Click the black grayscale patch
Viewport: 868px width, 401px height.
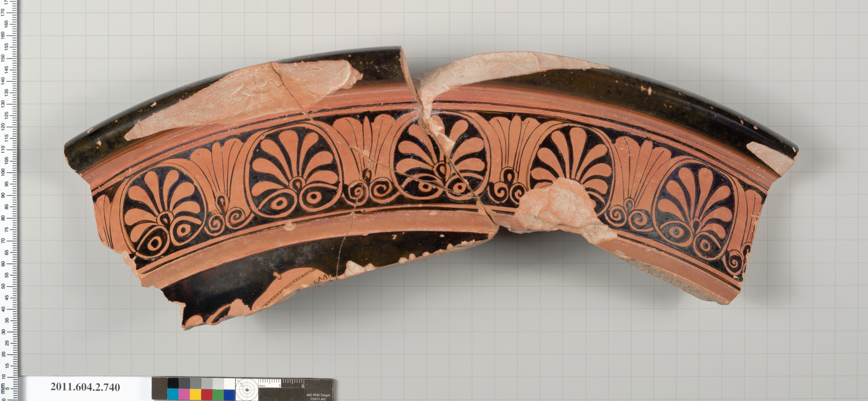(x=173, y=383)
